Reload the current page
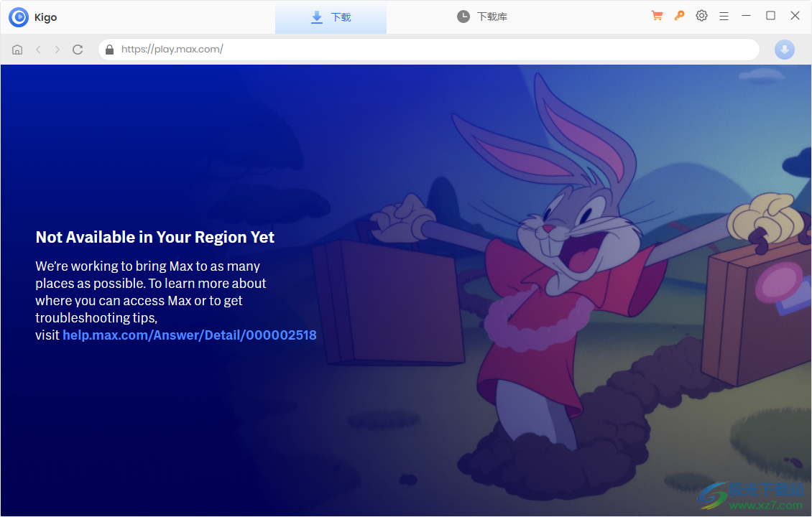The image size is (812, 517). (78, 50)
